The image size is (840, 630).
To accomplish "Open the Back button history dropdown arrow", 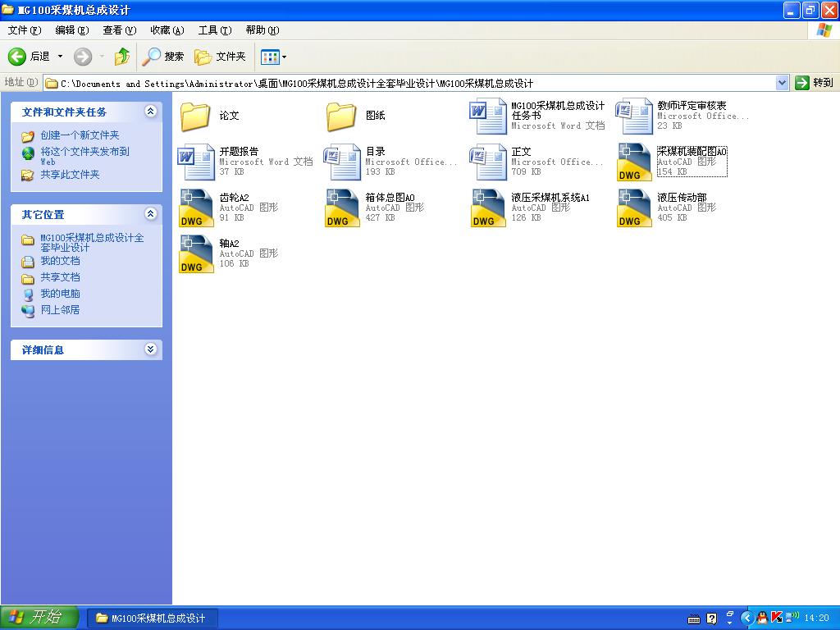I will 59,57.
